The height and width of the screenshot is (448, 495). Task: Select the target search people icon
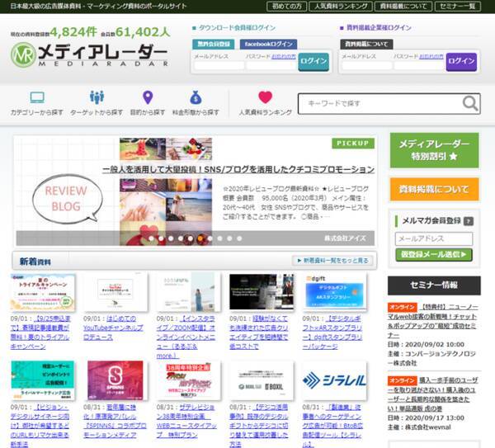tap(97, 97)
